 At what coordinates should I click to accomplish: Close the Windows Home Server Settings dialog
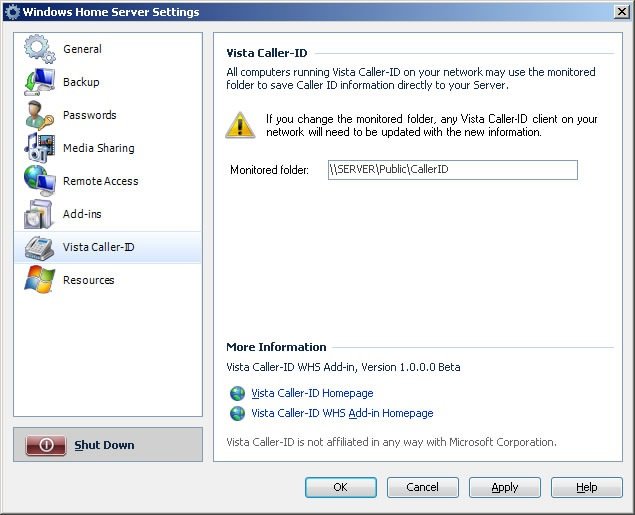[622, 12]
